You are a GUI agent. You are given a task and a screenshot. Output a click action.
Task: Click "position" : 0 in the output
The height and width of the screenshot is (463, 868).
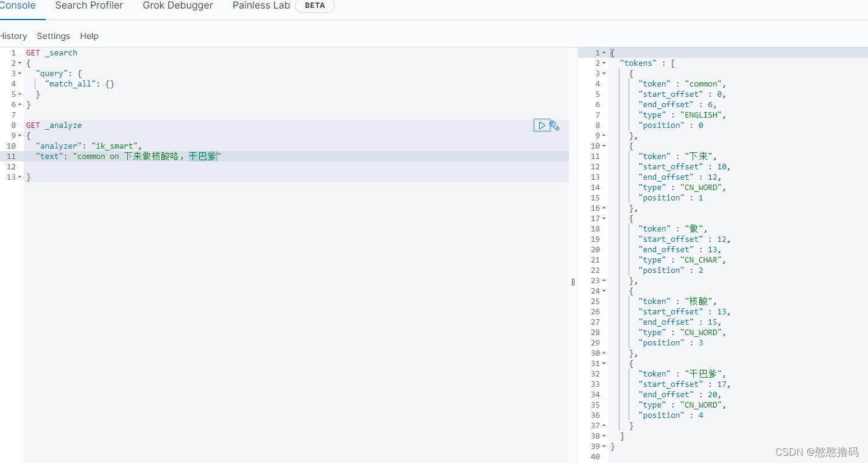tap(671, 125)
